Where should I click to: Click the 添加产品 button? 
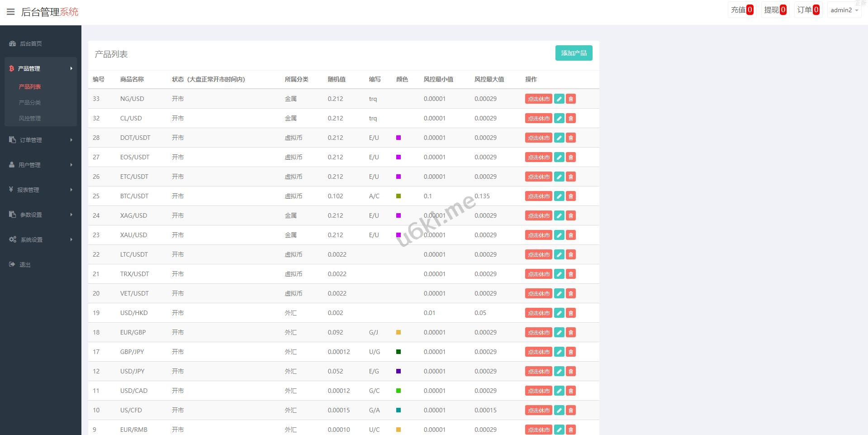tap(574, 53)
